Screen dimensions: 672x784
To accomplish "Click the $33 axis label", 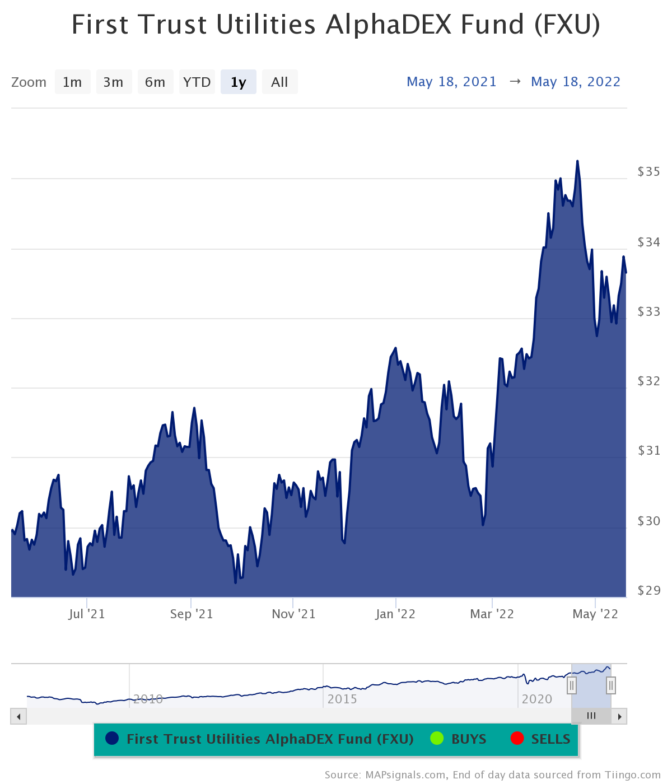I will 649,312.
